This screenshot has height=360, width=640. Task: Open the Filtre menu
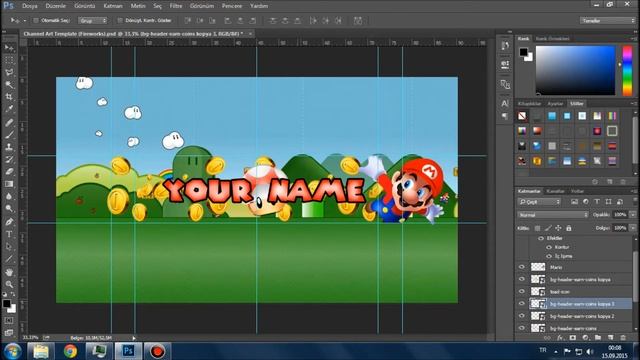pos(176,6)
